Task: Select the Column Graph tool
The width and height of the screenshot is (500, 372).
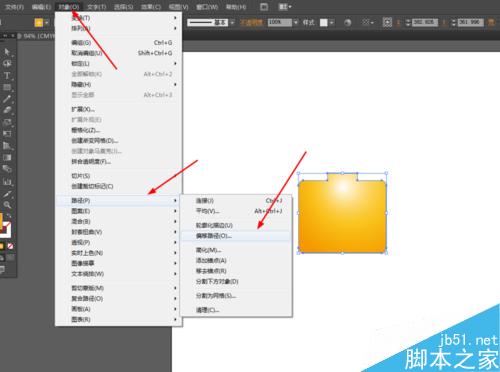Action: [x=7, y=182]
